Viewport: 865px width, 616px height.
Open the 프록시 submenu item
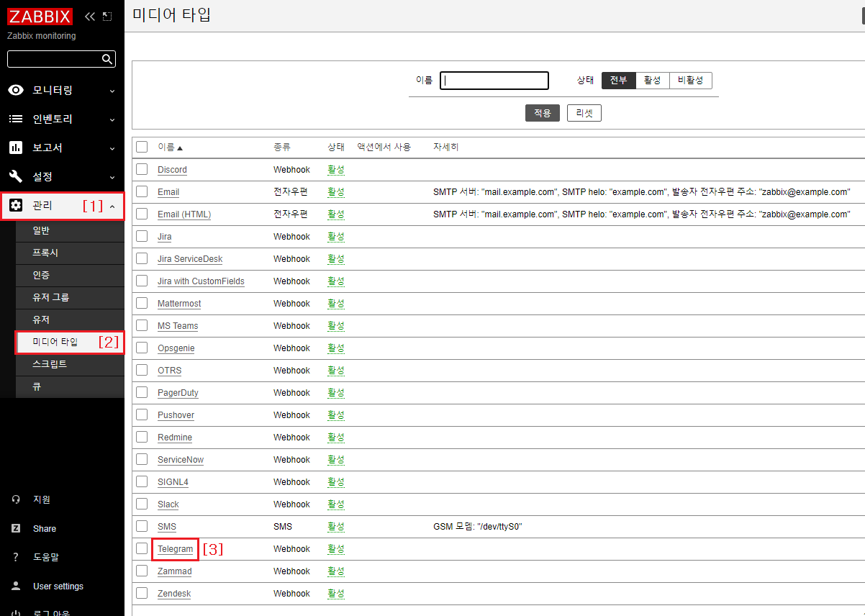pyautogui.click(x=70, y=253)
